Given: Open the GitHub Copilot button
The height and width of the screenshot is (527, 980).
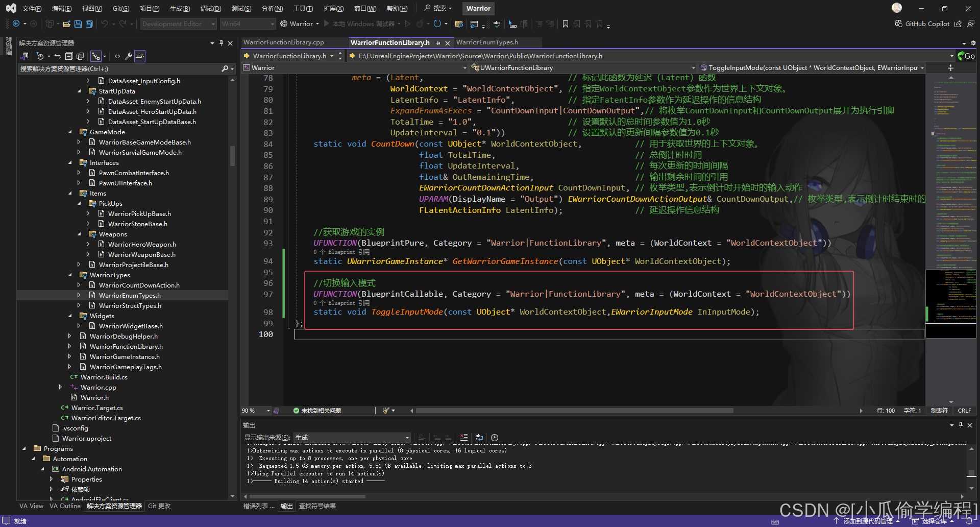Looking at the screenshot, I should [x=922, y=24].
